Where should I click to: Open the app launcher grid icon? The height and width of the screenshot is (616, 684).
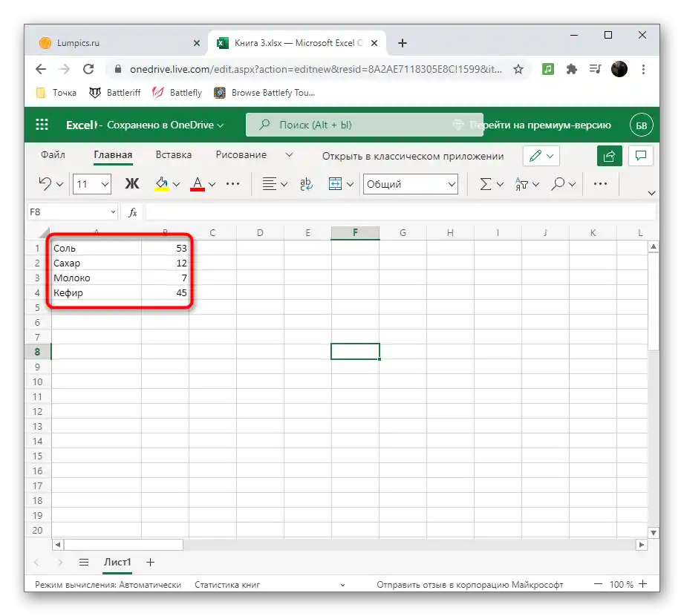tap(42, 125)
